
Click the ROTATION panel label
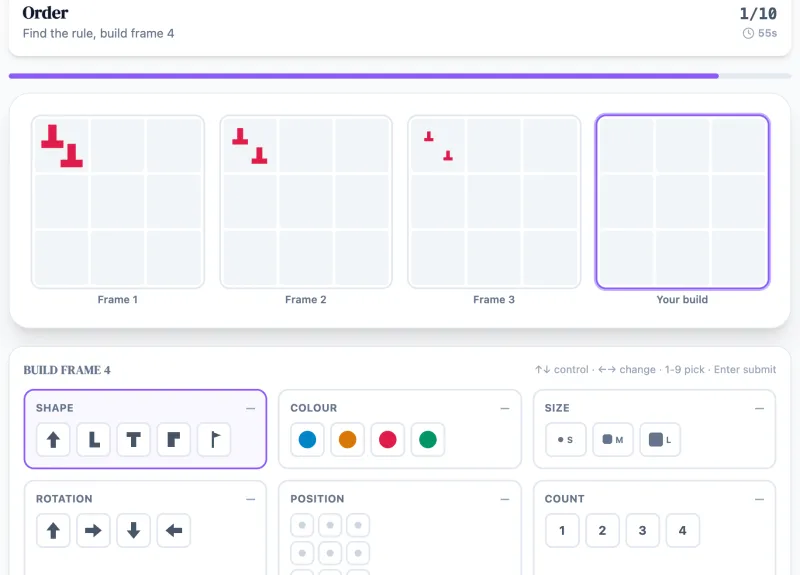point(64,499)
